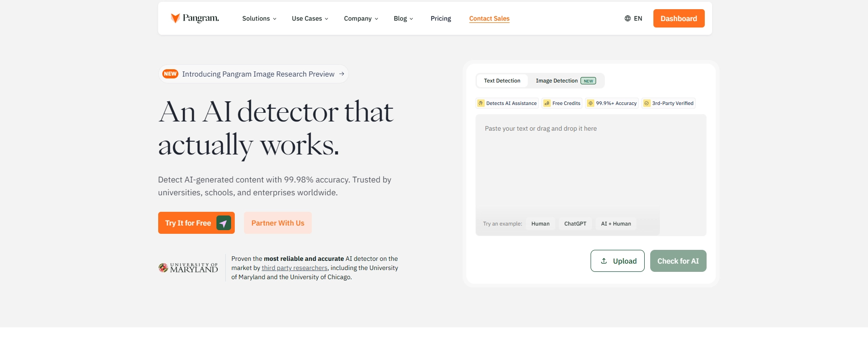Click the Pangram wordmark text
868x364 pixels.
pos(201,18)
